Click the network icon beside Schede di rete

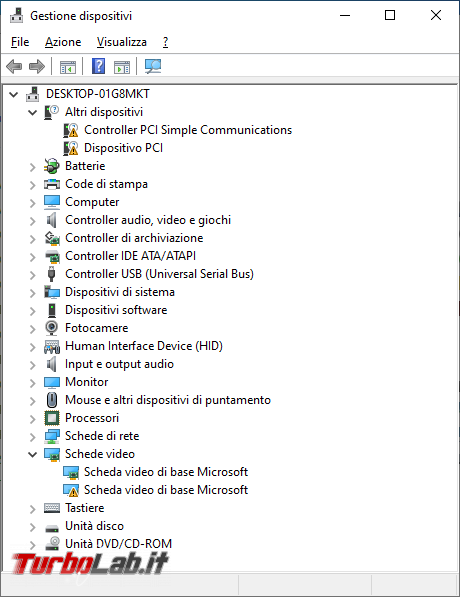coord(52,436)
